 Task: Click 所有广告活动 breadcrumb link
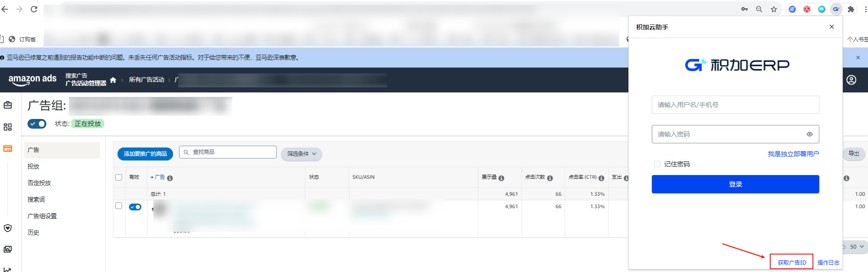click(146, 80)
